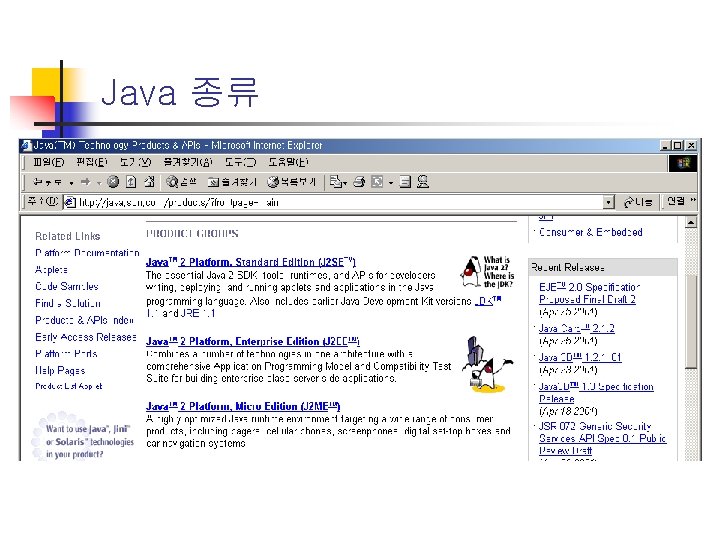The width and height of the screenshot is (720, 540).
Task: Open Platform Documentation related link
Action: point(87,253)
